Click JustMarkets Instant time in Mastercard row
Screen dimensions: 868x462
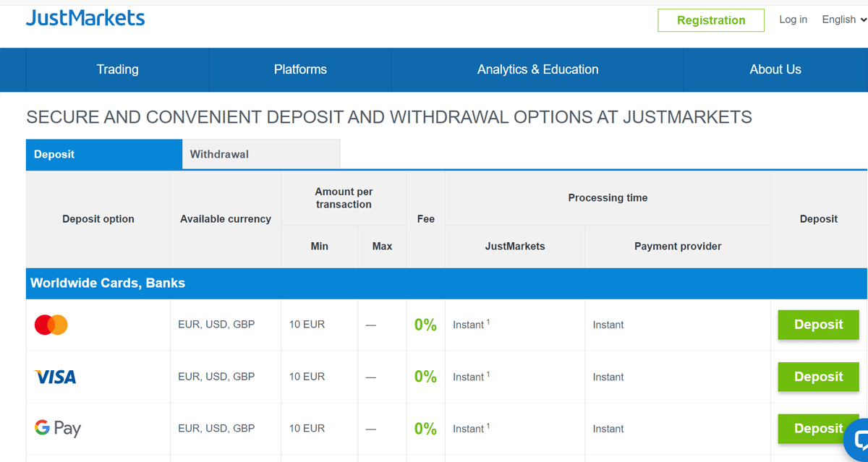471,325
